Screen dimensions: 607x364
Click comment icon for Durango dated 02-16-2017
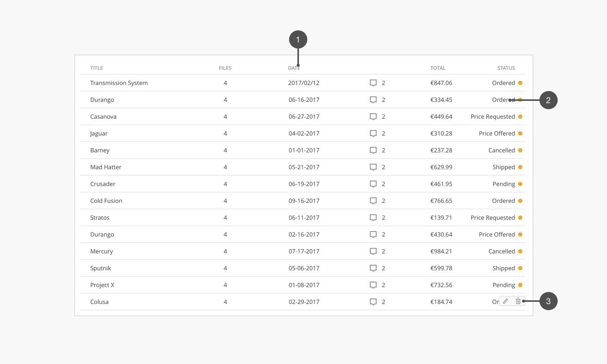pos(373,234)
